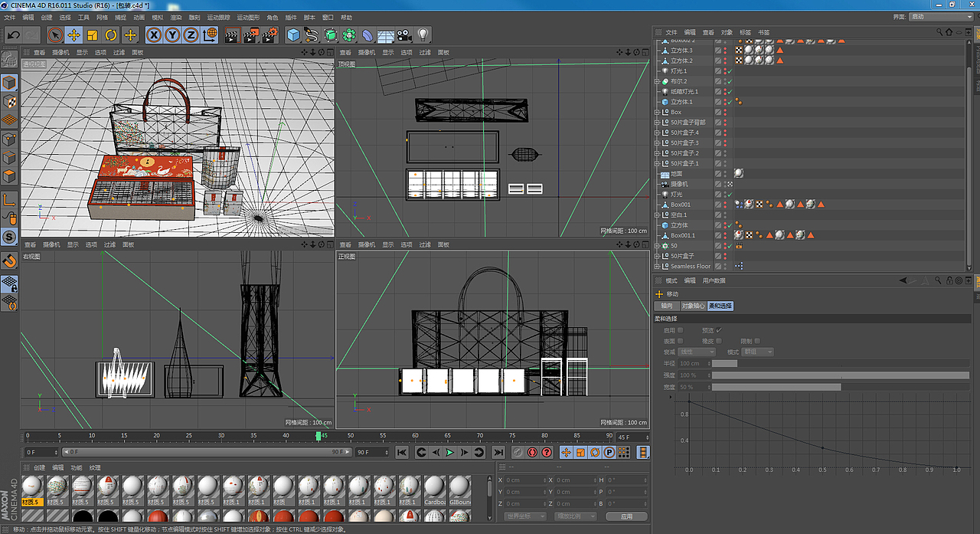The height and width of the screenshot is (534, 980).
Task: Expand the 空白.1 null object
Action: (x=657, y=215)
